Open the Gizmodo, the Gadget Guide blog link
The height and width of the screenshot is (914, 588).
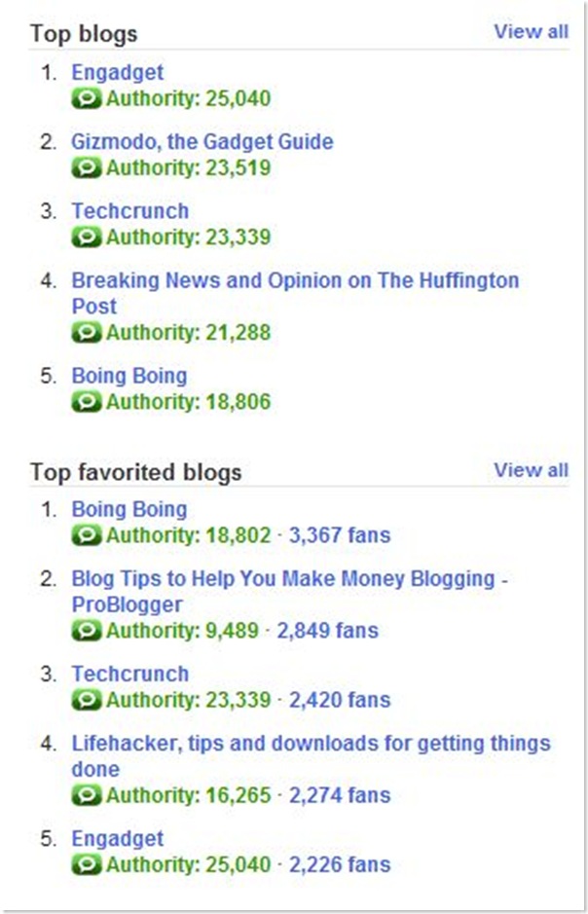point(202,142)
